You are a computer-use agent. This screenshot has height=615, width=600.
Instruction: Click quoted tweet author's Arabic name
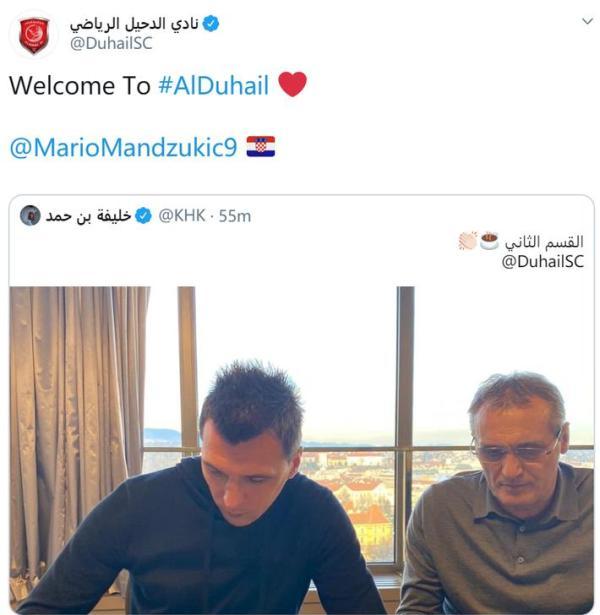pos(88,216)
